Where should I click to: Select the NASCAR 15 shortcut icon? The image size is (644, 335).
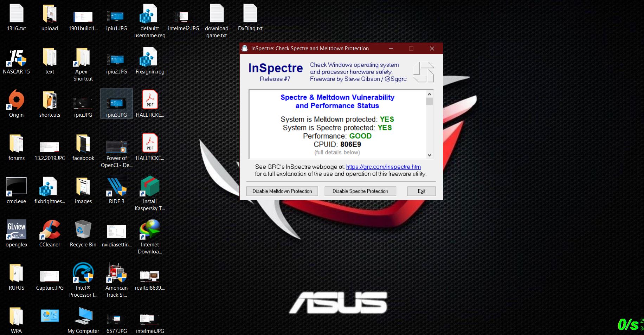point(16,58)
